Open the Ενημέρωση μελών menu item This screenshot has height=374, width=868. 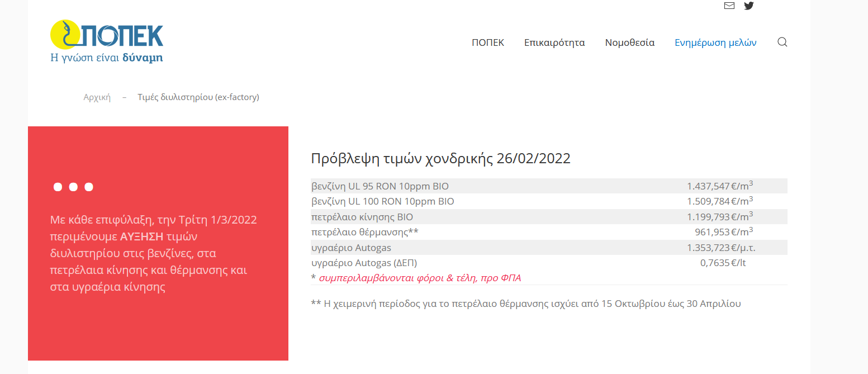[x=715, y=43]
